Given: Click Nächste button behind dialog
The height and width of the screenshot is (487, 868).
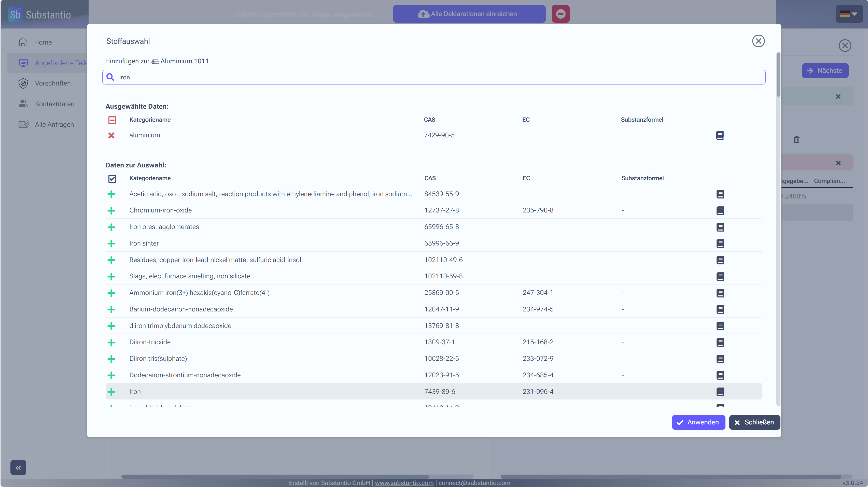Looking at the screenshot, I should click(825, 71).
